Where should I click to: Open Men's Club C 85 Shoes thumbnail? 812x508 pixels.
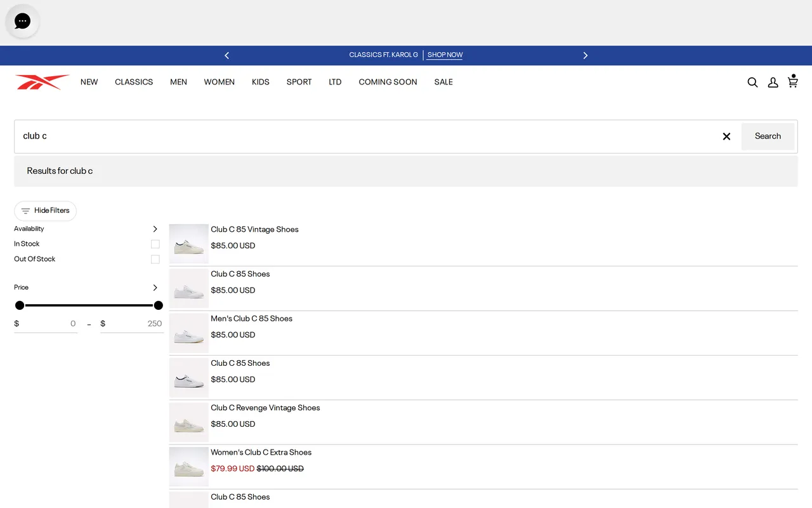pos(189,333)
